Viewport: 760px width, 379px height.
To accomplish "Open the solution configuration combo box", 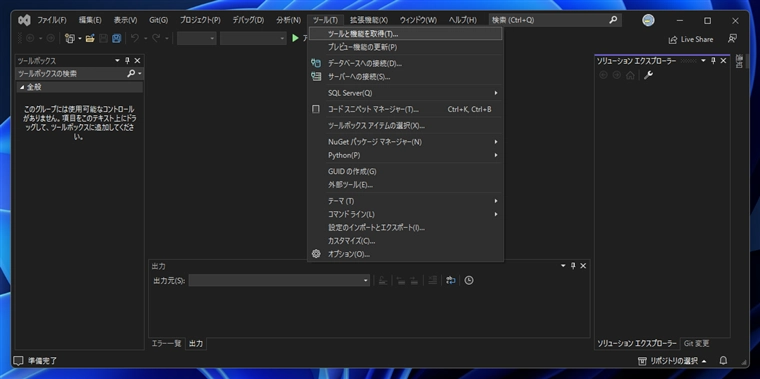I will tap(196, 38).
